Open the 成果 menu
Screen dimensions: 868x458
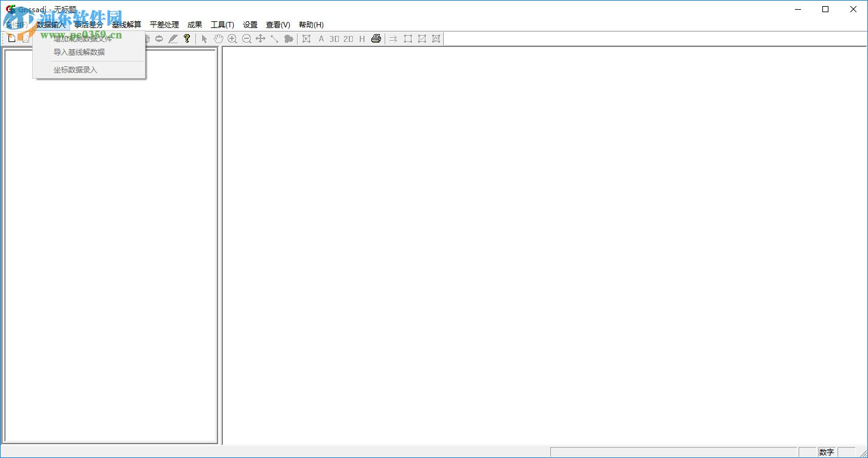pos(195,25)
